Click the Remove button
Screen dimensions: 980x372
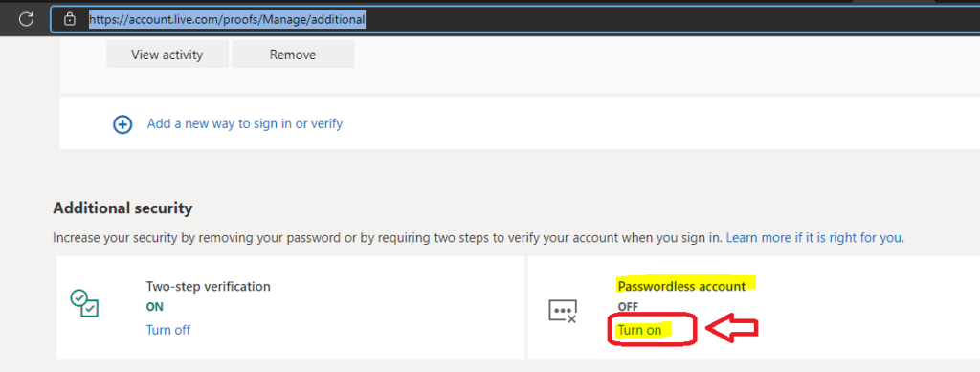coord(293,55)
